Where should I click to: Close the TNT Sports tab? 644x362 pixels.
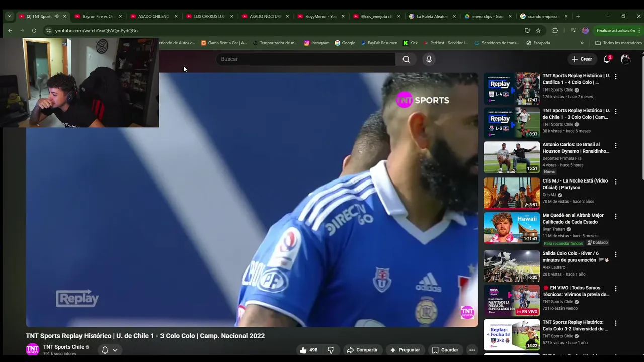coord(64,16)
